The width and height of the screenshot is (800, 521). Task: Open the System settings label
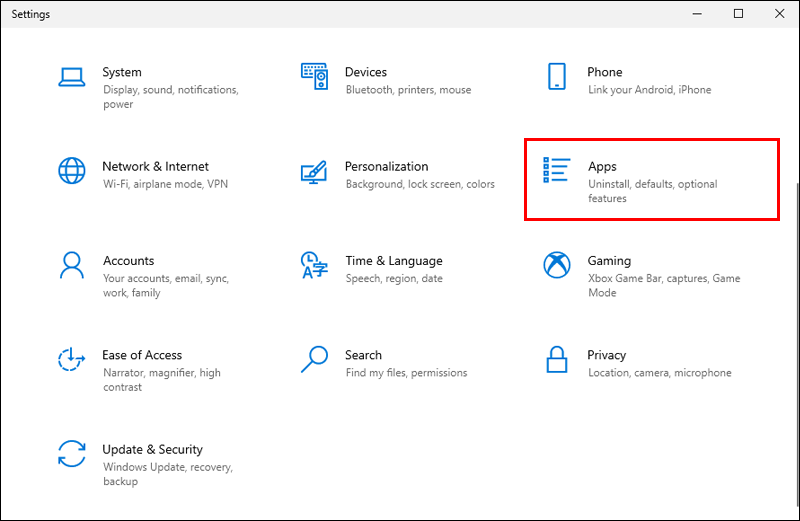point(122,72)
